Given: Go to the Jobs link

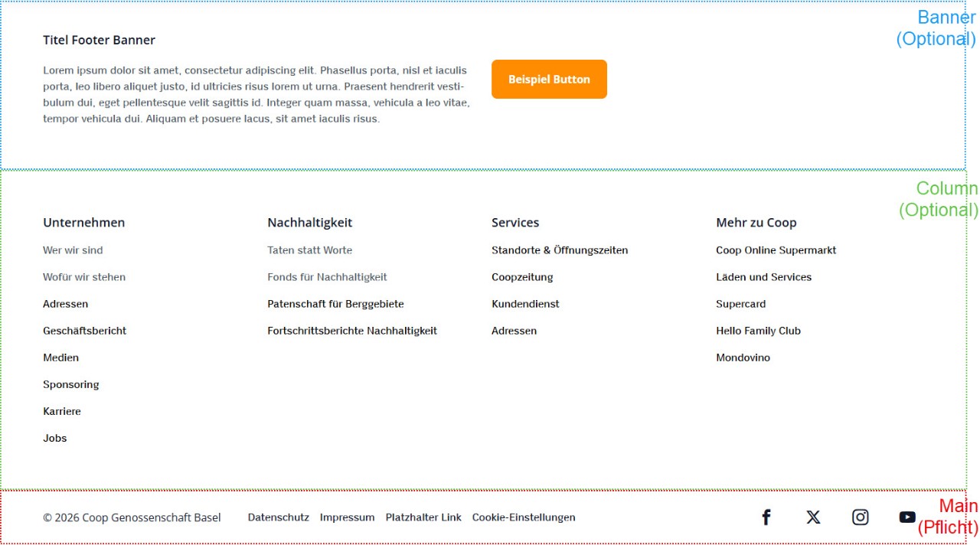Looking at the screenshot, I should click(x=54, y=438).
